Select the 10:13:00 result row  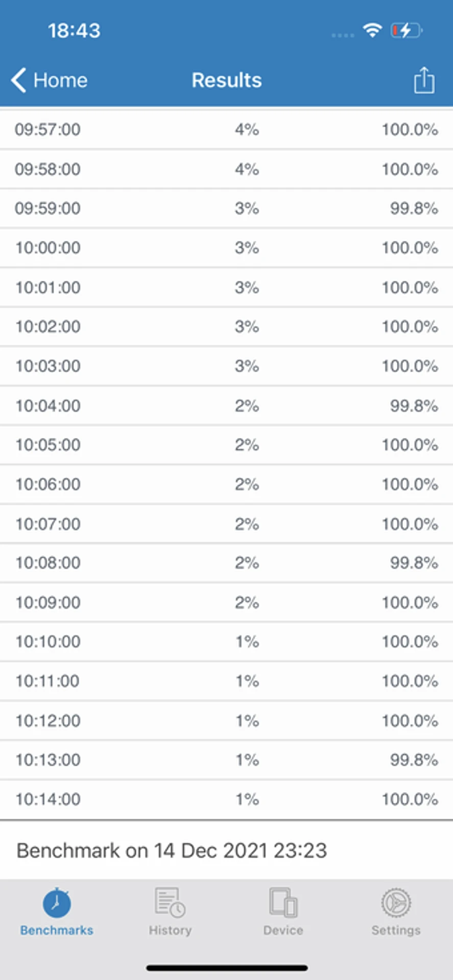click(226, 760)
